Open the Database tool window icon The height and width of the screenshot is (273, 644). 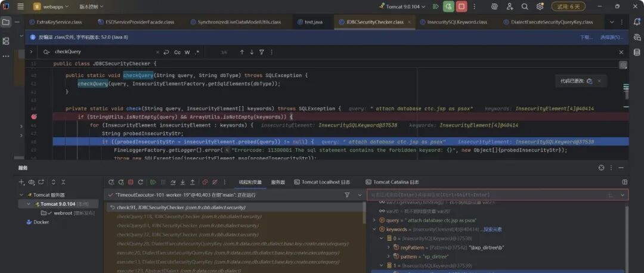[x=637, y=52]
